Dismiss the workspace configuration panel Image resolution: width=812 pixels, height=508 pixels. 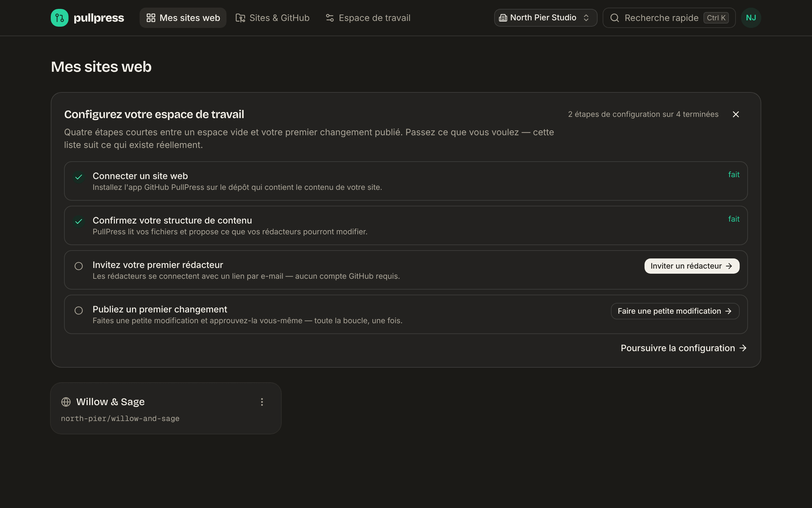tap(736, 115)
